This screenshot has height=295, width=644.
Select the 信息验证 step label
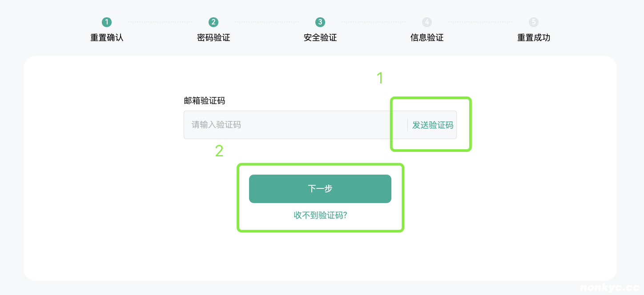(x=427, y=38)
